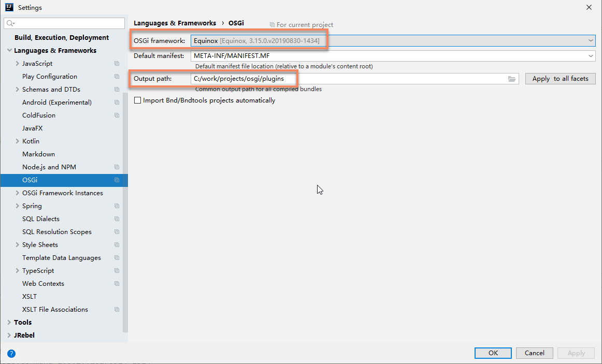Select Node.js and NPM settings page
Viewport: 602px width, 364px height.
(49, 167)
